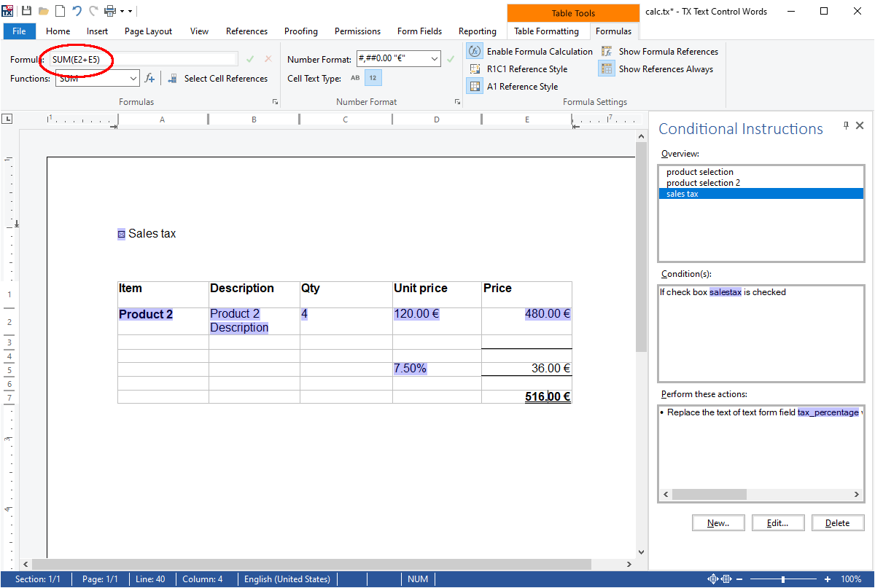The width and height of the screenshot is (875, 588).
Task: Toggle Show Formula References
Action: click(x=659, y=52)
